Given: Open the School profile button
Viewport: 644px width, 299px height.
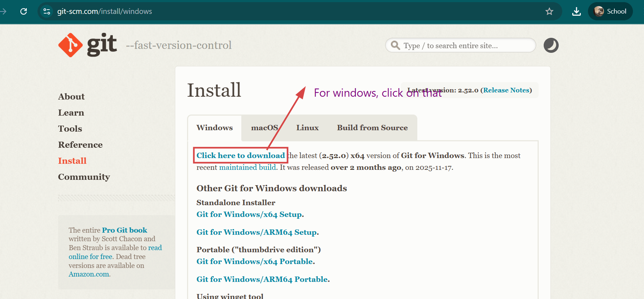Looking at the screenshot, I should tap(610, 11).
